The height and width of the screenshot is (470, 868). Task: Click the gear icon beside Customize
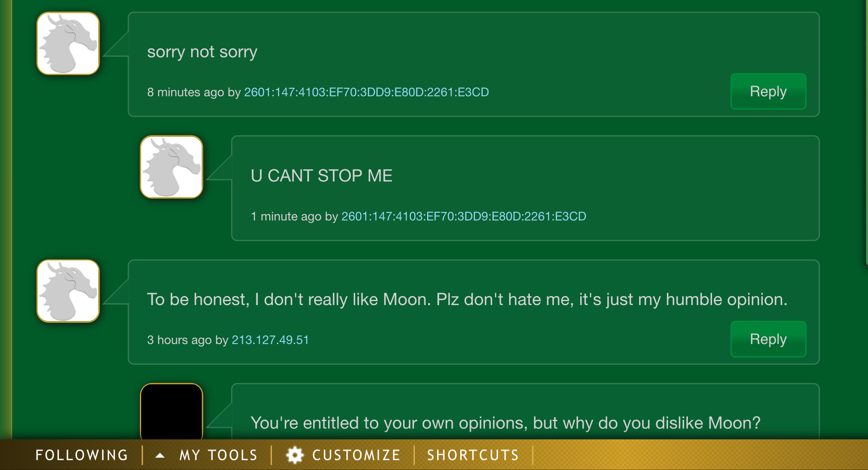coord(295,455)
